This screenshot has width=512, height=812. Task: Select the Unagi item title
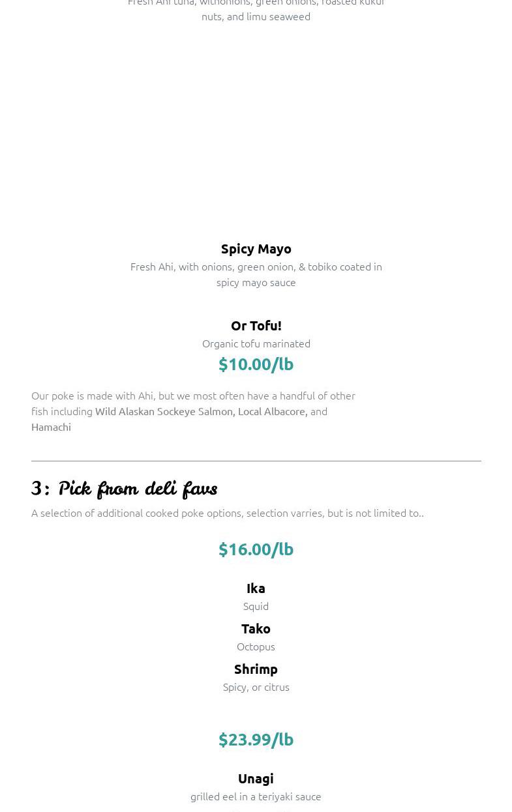256,778
